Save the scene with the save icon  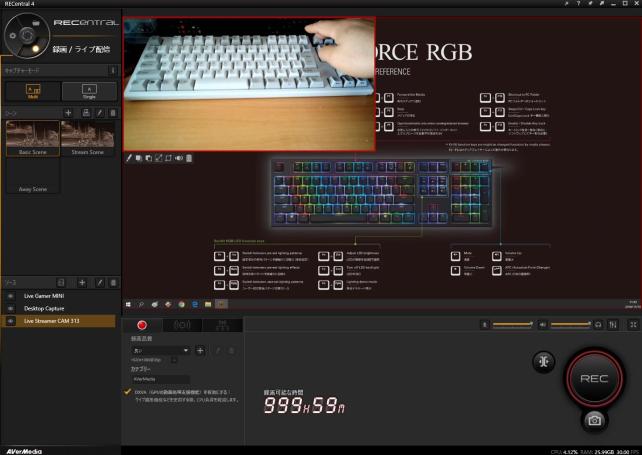[86, 113]
